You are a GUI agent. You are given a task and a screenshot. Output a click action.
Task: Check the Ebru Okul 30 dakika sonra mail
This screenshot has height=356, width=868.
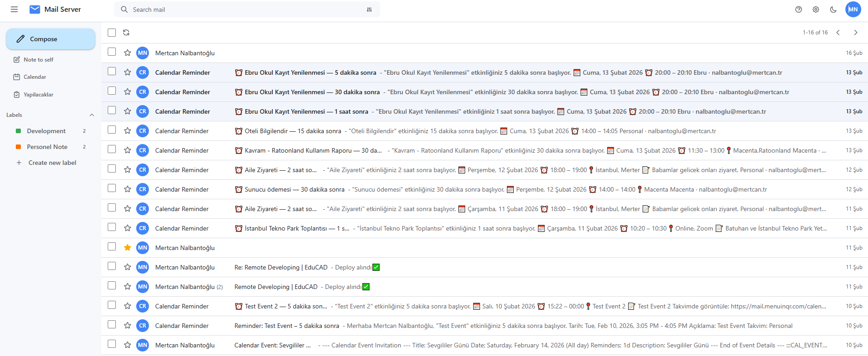112,91
